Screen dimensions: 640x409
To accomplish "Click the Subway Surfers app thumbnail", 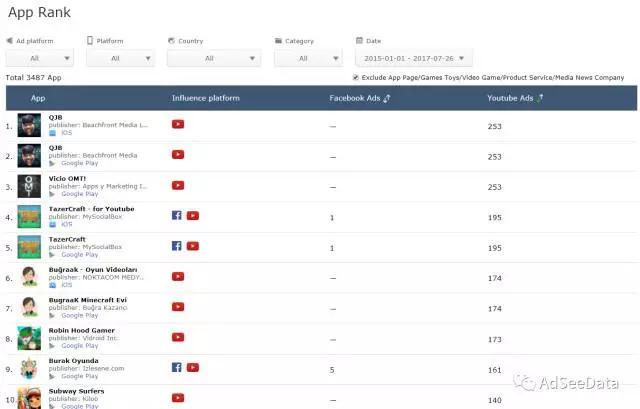I will pos(29,397).
